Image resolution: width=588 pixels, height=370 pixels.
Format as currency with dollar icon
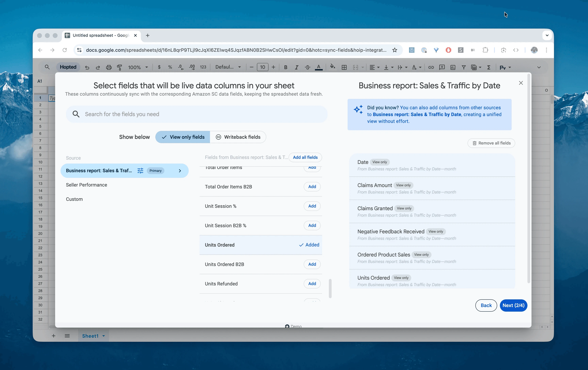159,67
